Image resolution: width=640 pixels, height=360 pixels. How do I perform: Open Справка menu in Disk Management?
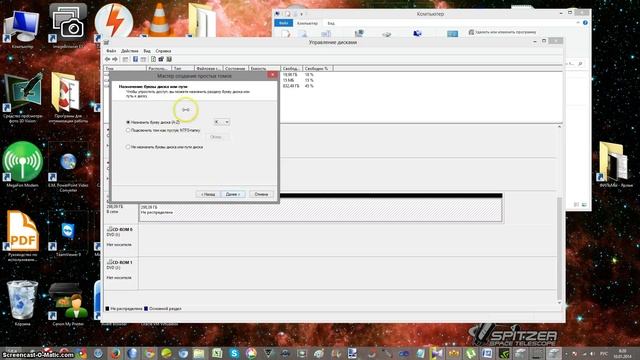point(163,51)
